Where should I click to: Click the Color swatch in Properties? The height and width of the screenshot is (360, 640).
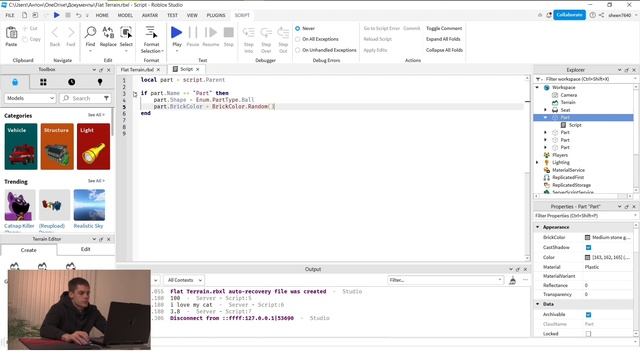point(587,258)
